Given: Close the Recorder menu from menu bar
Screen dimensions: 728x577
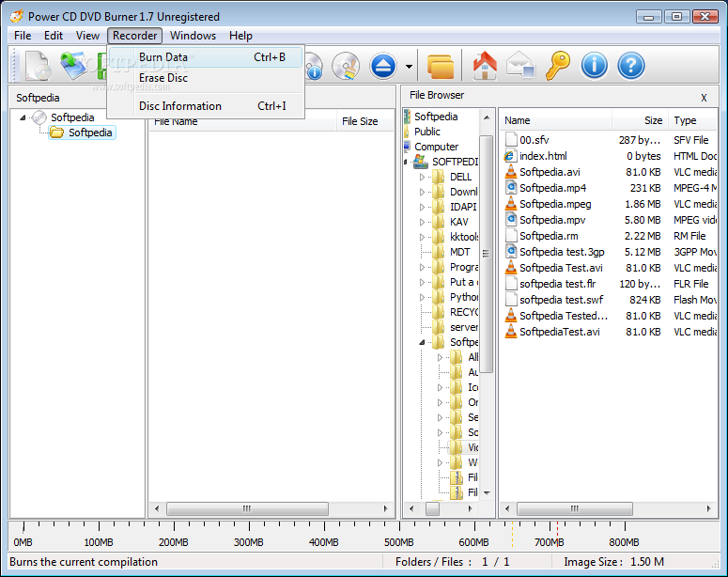Looking at the screenshot, I should point(134,36).
